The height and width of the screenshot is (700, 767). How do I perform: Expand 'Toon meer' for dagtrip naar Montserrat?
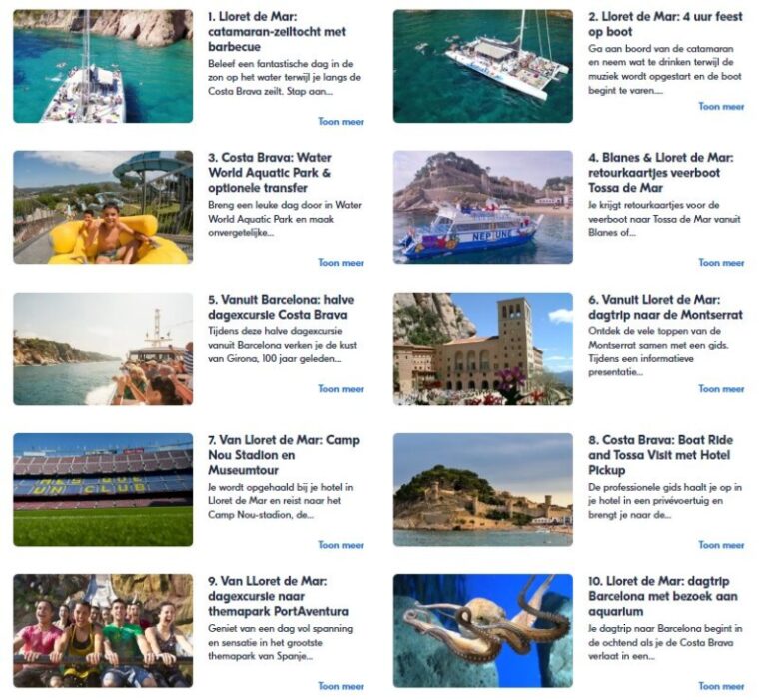click(x=721, y=388)
